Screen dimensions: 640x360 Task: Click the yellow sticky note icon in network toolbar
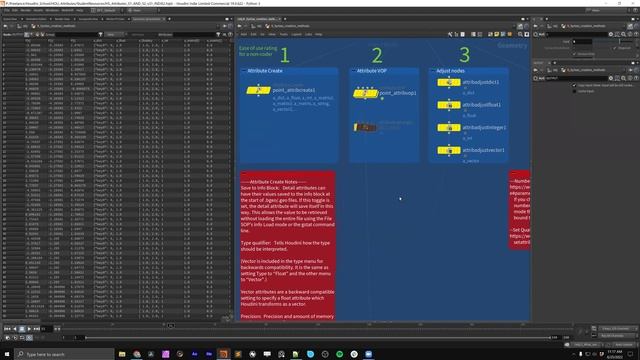click(x=496, y=35)
